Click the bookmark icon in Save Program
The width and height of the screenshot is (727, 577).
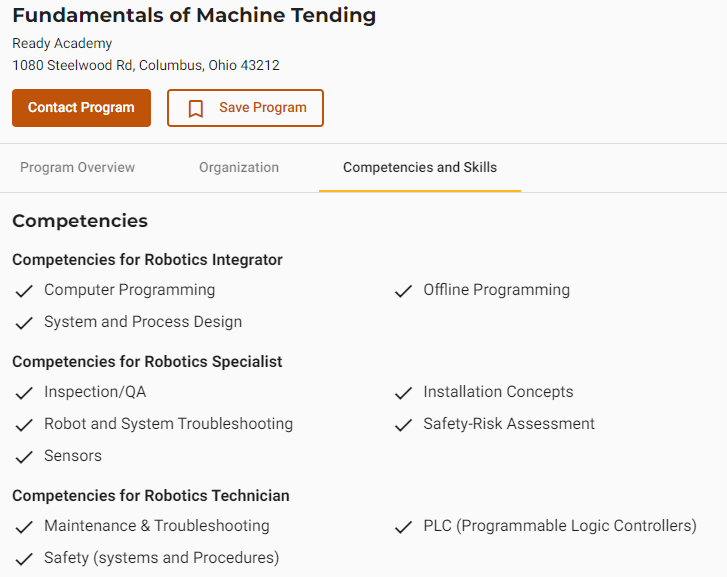[196, 109]
